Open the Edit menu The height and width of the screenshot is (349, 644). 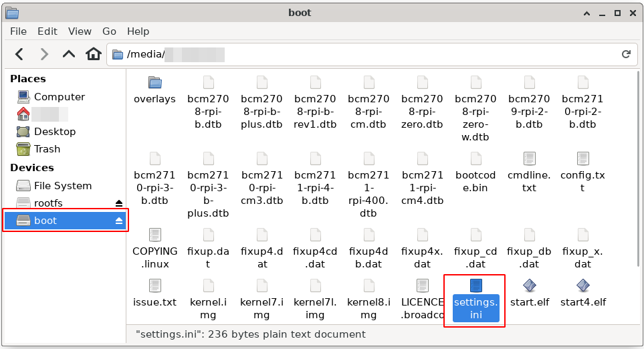47,31
